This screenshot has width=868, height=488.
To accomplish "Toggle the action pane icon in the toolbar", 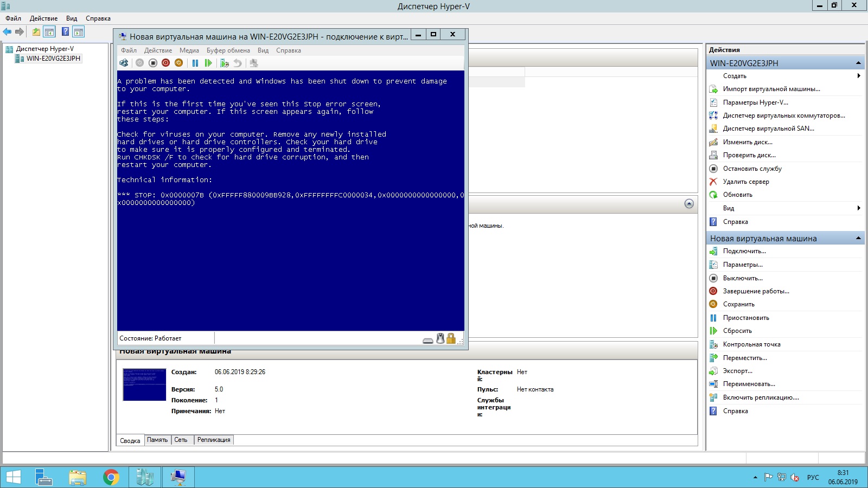I will (x=79, y=32).
